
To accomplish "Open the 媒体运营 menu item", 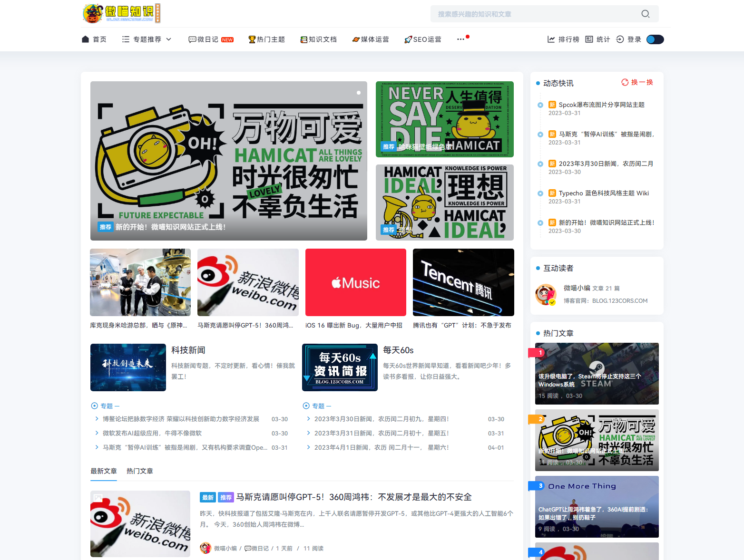I will pos(371,39).
